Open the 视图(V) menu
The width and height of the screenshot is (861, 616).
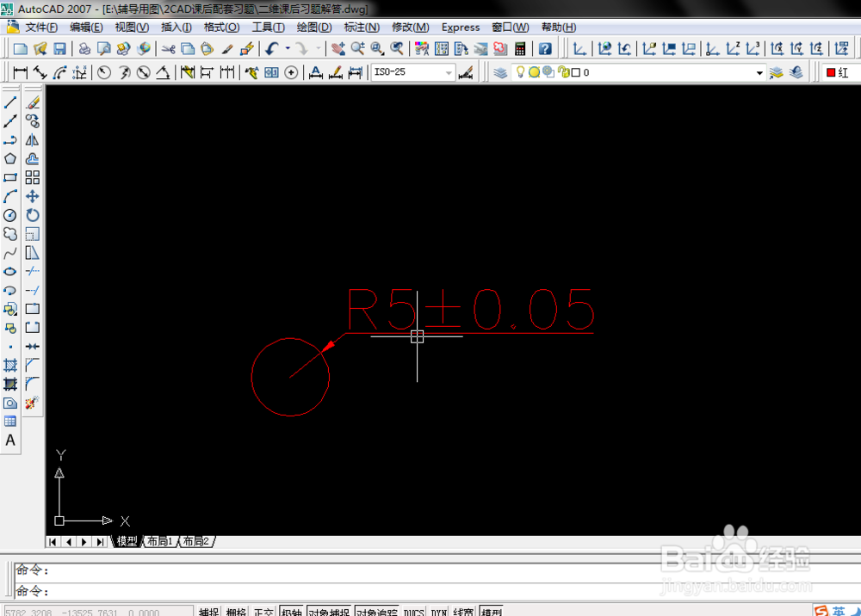coord(132,28)
